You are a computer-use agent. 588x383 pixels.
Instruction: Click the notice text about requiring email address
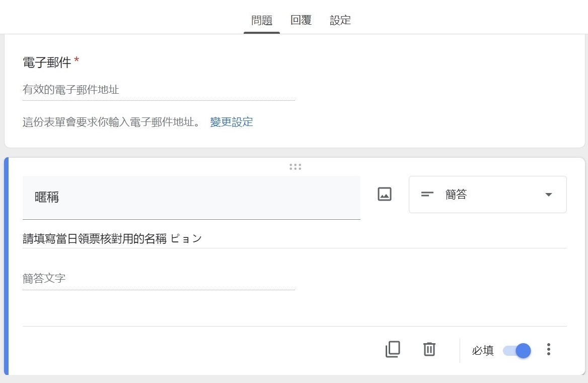(x=111, y=122)
